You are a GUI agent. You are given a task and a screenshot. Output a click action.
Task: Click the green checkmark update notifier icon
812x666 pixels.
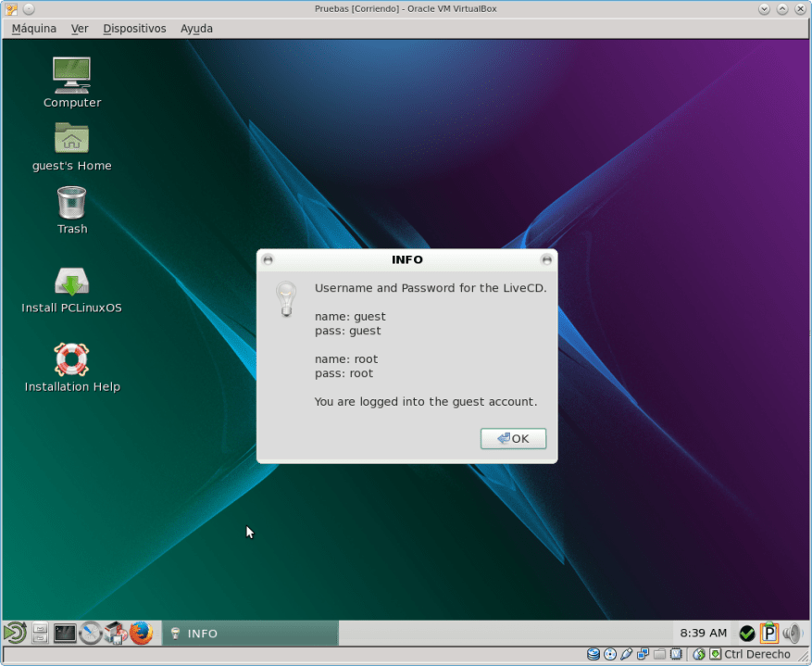(746, 634)
